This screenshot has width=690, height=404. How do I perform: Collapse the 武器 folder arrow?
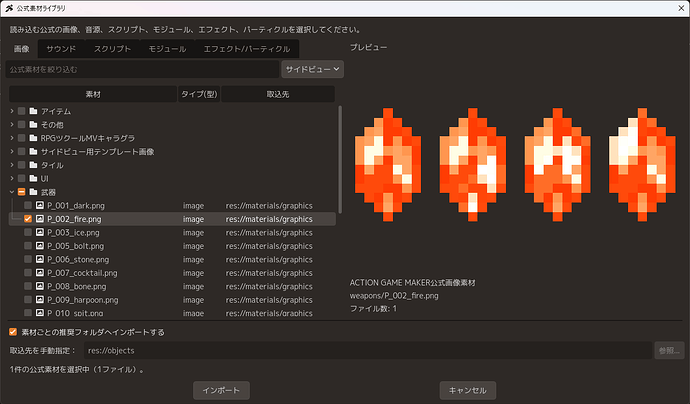pos(12,192)
